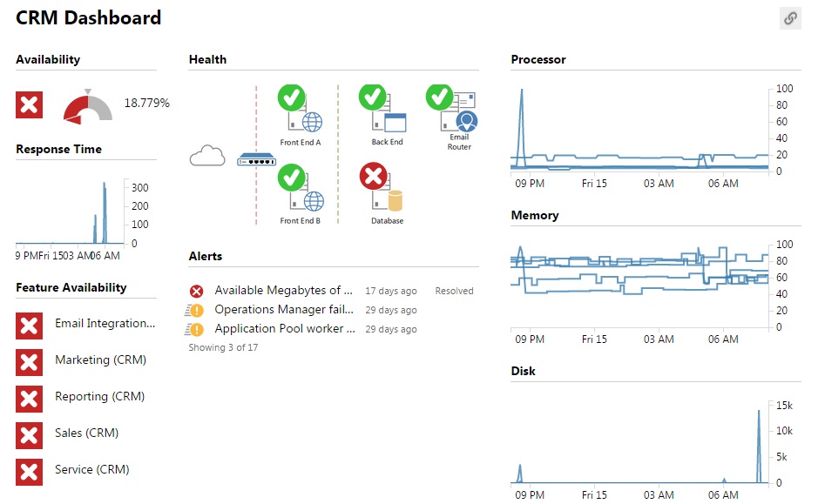Click the Sales (CRM) error icon
The width and height of the screenshot is (825, 504).
[x=29, y=436]
